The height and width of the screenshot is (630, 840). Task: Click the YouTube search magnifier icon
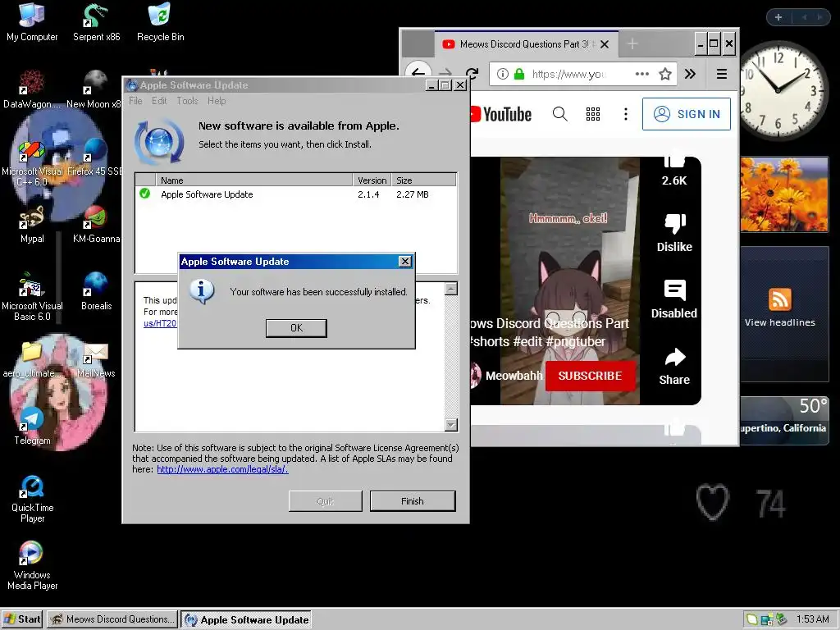559,114
